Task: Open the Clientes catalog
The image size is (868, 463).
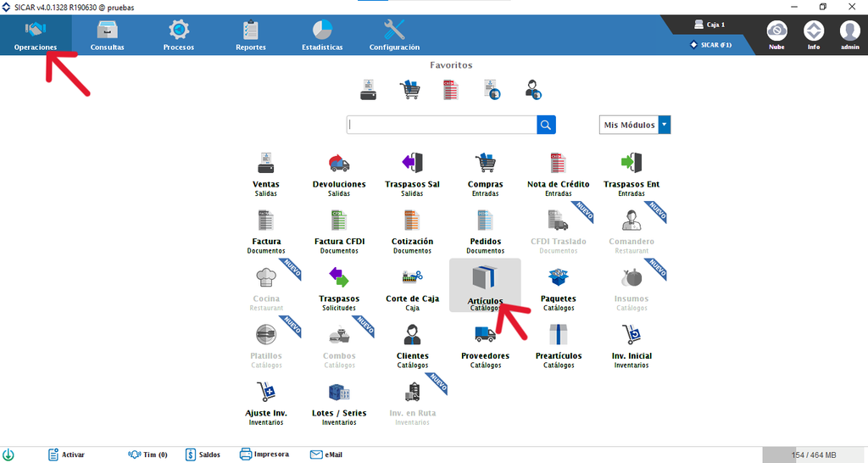Action: [x=413, y=346]
